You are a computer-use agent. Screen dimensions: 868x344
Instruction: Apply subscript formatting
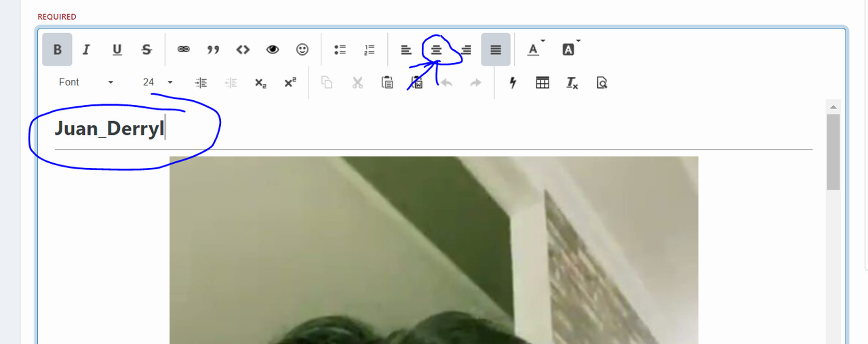pyautogui.click(x=260, y=83)
